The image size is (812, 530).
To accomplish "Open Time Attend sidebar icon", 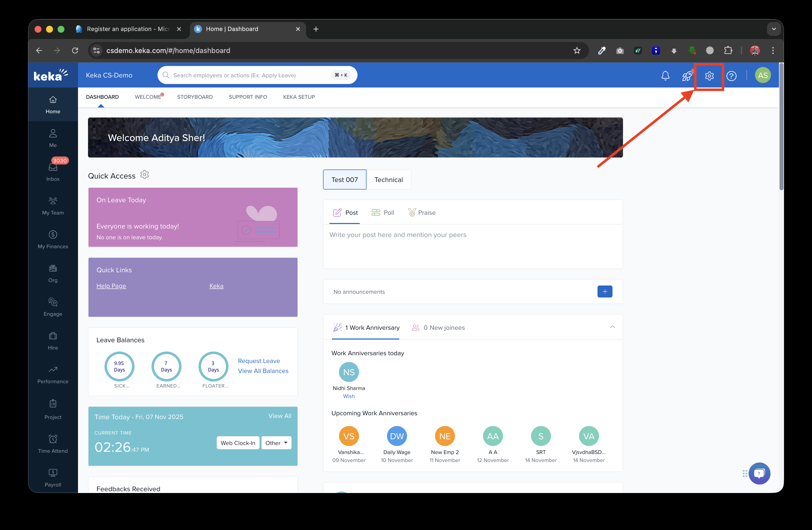I will pos(53,443).
